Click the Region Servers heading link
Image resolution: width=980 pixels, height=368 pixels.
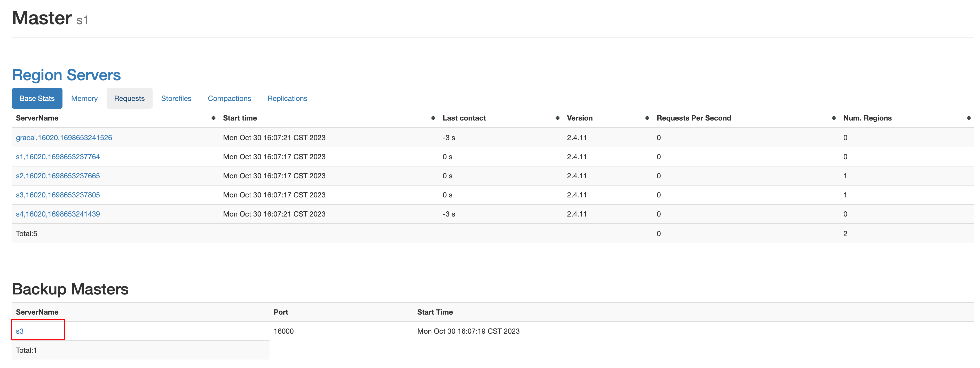66,75
